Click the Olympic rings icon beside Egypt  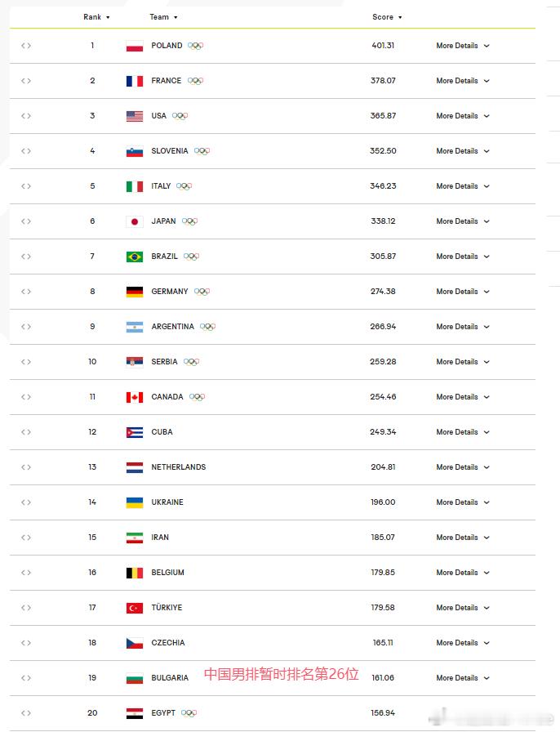click(x=189, y=713)
